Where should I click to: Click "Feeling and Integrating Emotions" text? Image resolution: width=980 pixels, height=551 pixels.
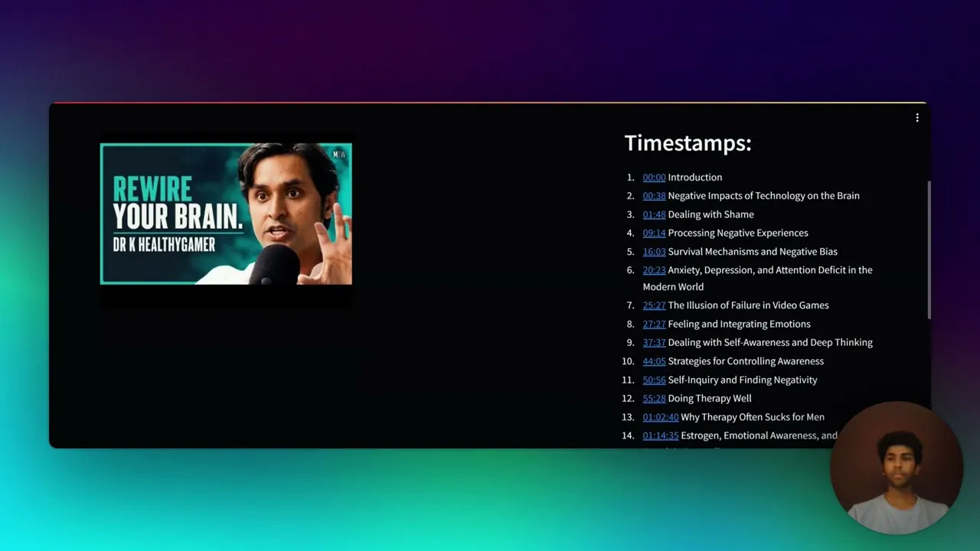(x=739, y=324)
